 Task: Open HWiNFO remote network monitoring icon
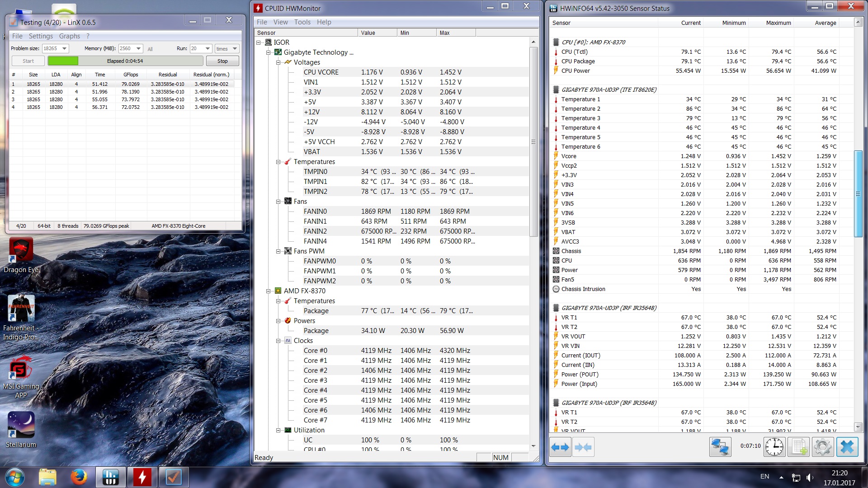click(x=720, y=447)
